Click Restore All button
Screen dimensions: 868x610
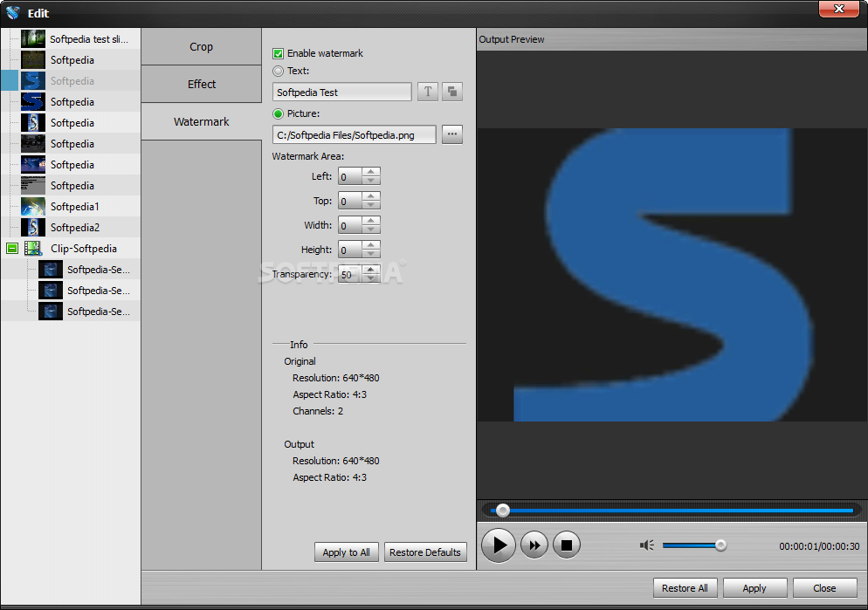point(685,588)
